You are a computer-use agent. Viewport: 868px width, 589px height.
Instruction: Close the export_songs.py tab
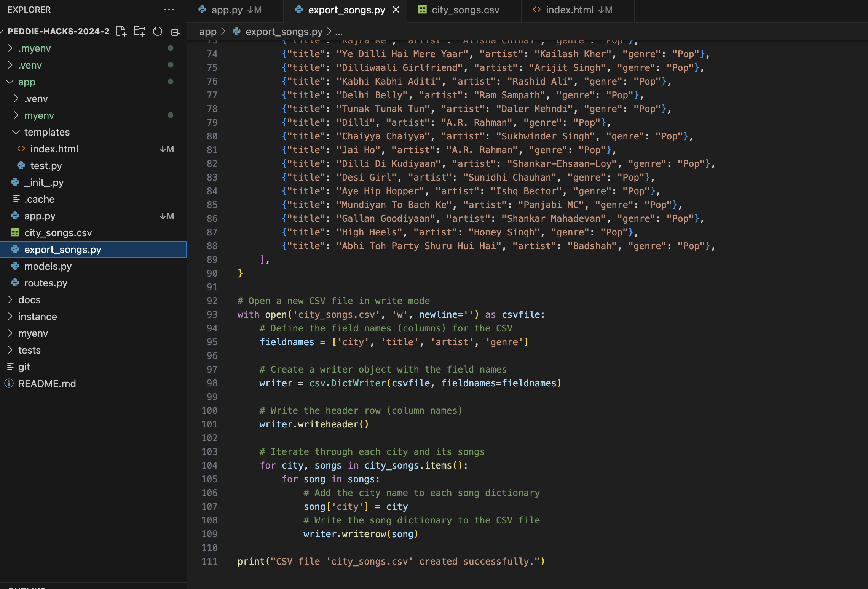[396, 10]
